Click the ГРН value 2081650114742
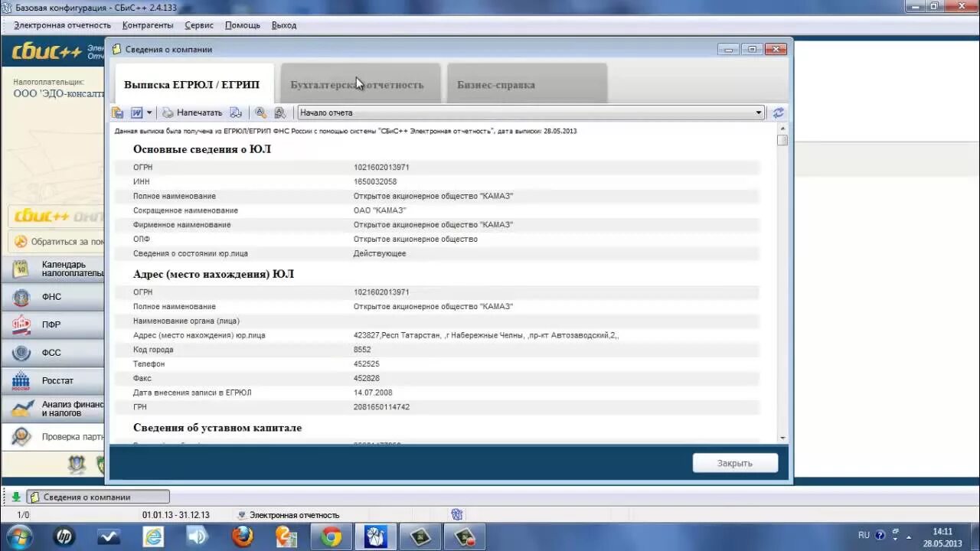980x551 pixels. point(381,407)
